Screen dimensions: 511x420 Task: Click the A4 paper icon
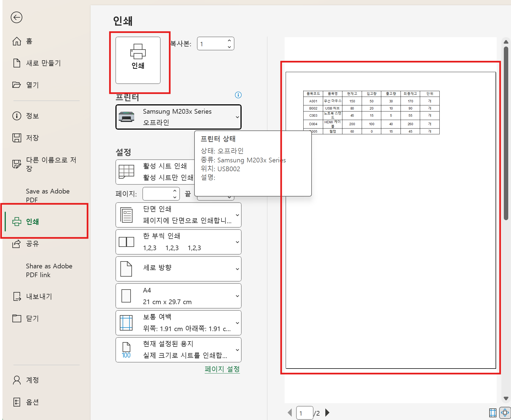pos(126,296)
